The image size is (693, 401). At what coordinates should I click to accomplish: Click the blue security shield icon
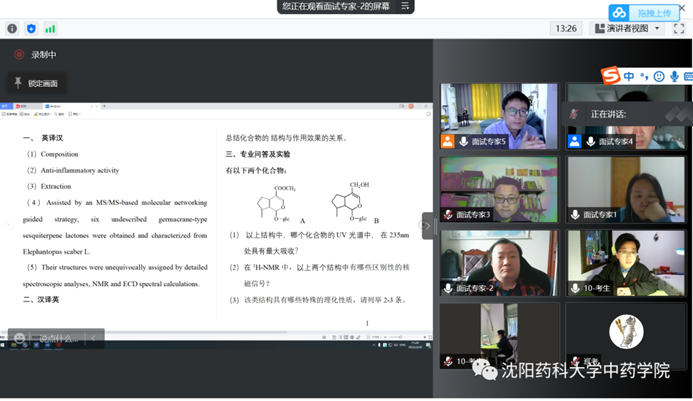point(31,29)
